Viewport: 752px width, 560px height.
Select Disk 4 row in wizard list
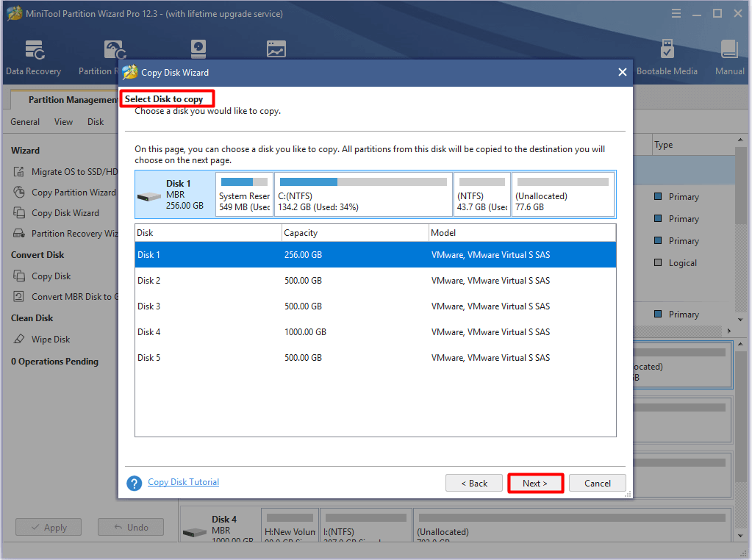(x=376, y=331)
